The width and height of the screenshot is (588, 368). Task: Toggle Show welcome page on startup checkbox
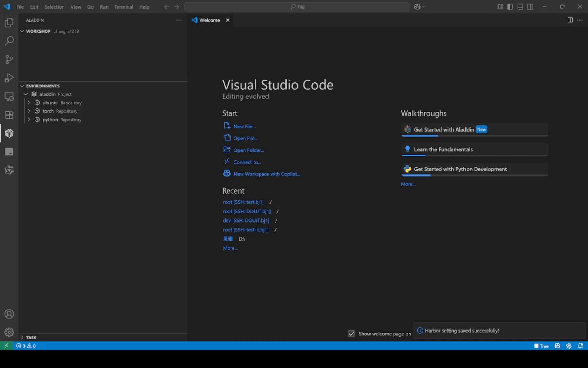tap(352, 334)
